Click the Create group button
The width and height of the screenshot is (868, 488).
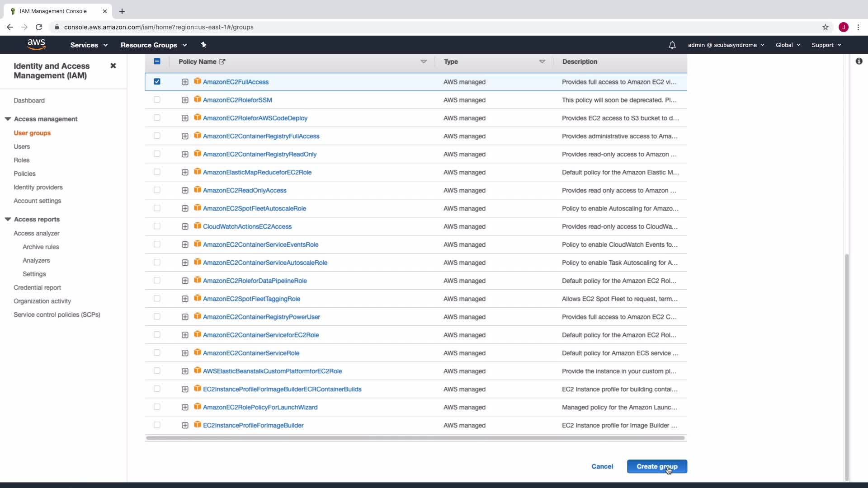point(656,466)
